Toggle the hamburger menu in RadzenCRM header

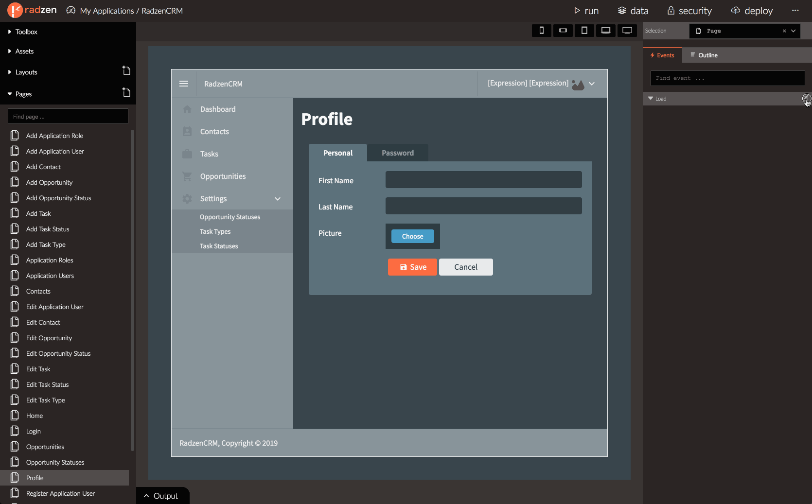coord(184,84)
